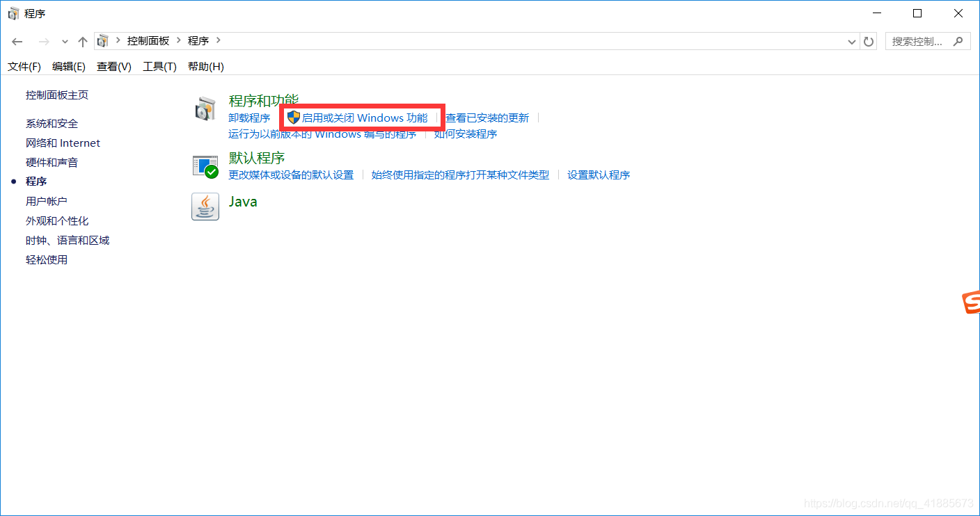Click 程序 in the address breadcrumb
This screenshot has width=980, height=516.
pyautogui.click(x=198, y=41)
